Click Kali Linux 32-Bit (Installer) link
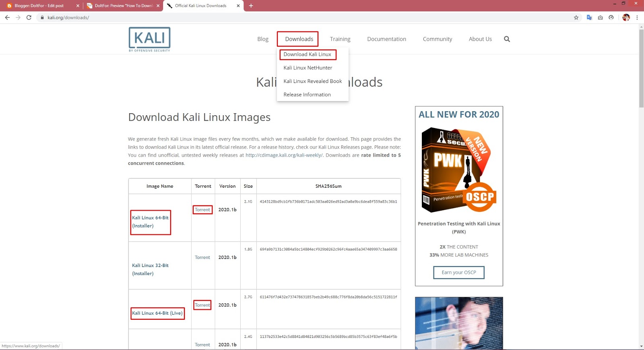The image size is (644, 350). click(x=151, y=269)
